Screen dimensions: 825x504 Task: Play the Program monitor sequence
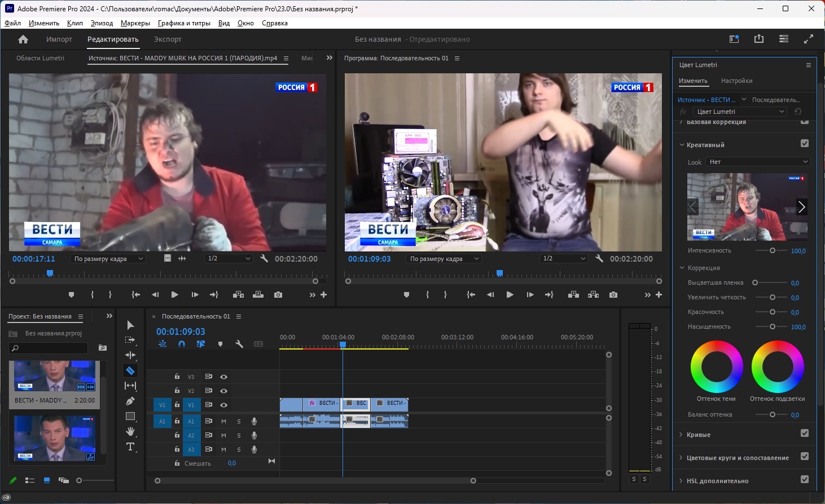tap(510, 295)
